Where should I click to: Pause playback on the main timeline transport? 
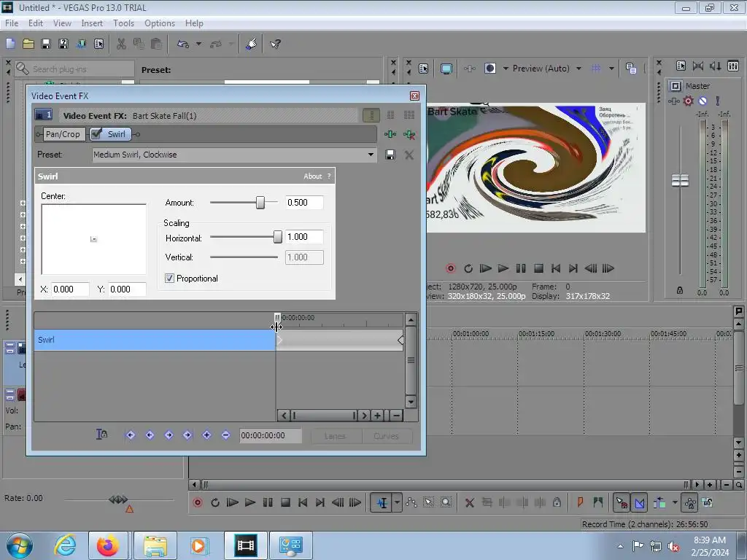coord(268,502)
